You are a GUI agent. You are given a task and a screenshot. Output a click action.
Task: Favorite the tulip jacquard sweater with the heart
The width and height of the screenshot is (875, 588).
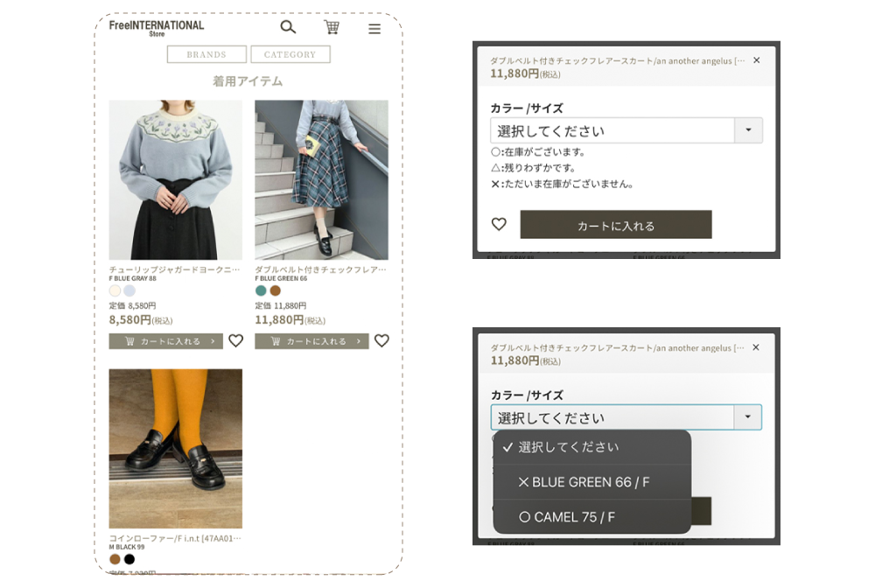235,341
